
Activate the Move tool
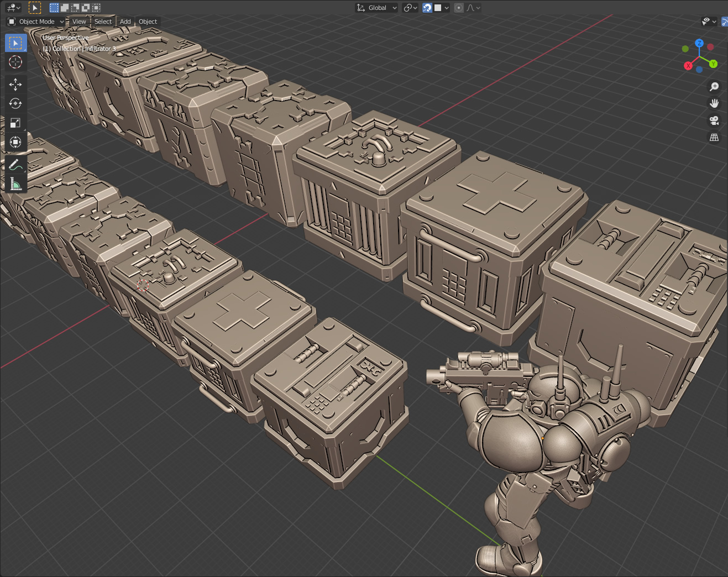(15, 84)
